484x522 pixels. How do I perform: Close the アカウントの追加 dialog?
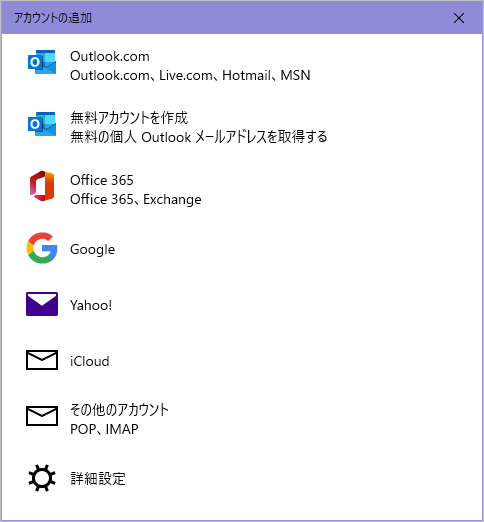[459, 18]
